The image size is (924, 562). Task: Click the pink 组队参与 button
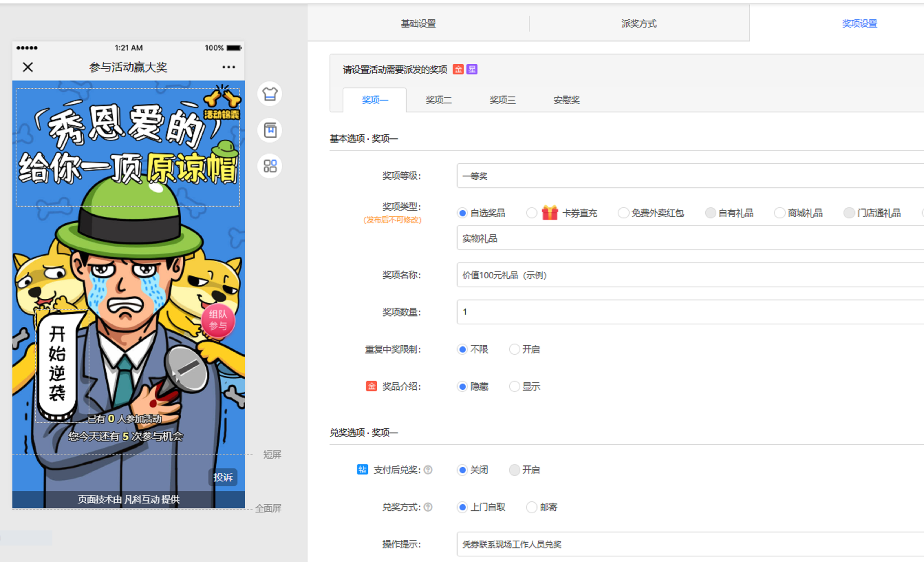[x=218, y=320]
